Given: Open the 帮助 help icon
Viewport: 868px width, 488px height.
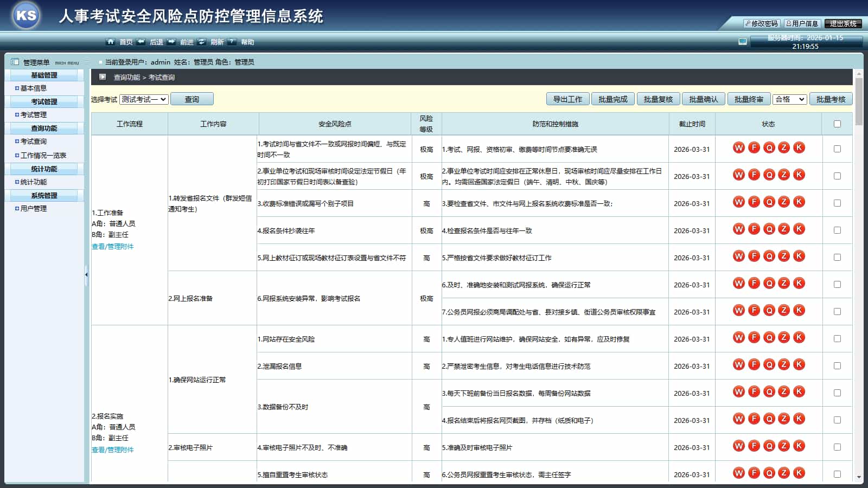Looking at the screenshot, I should (232, 41).
